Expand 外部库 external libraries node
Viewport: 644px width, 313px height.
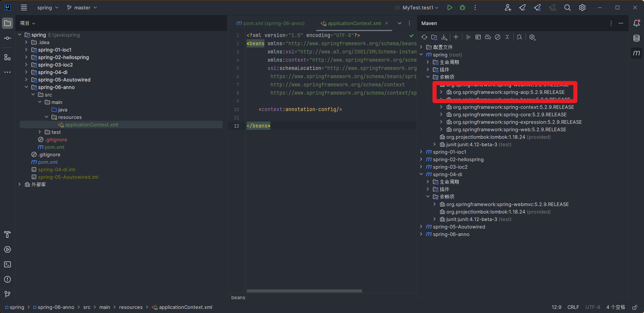19,184
